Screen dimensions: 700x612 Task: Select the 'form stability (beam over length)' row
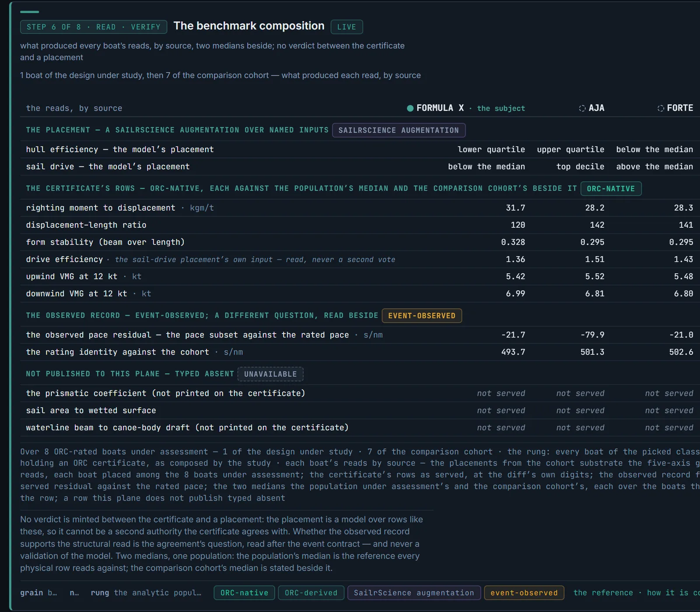360,242
